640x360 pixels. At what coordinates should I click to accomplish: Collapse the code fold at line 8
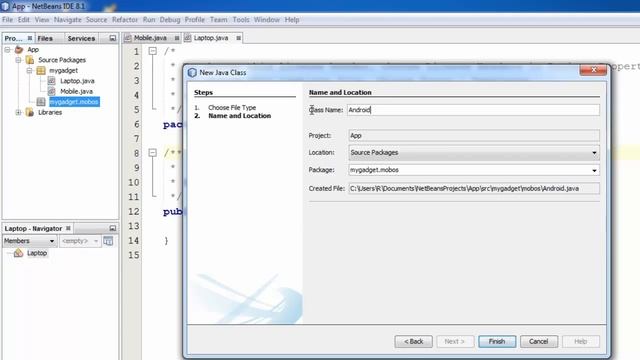pyautogui.click(x=153, y=153)
